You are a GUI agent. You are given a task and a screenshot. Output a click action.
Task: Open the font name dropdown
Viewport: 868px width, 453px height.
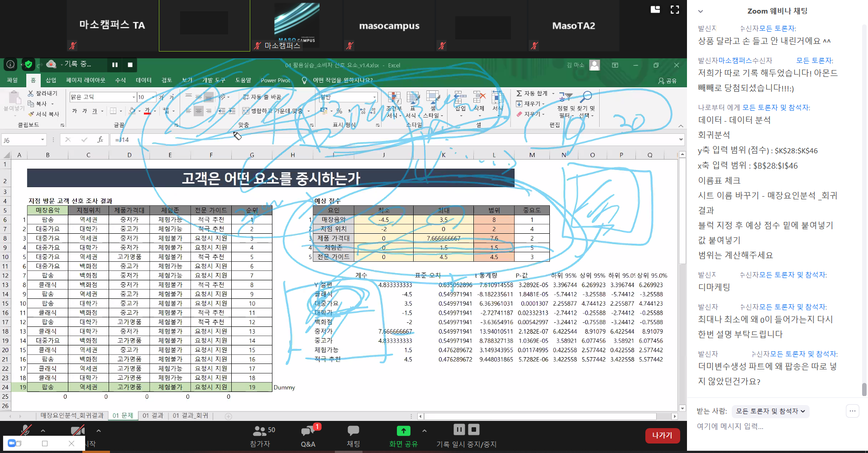coord(134,97)
